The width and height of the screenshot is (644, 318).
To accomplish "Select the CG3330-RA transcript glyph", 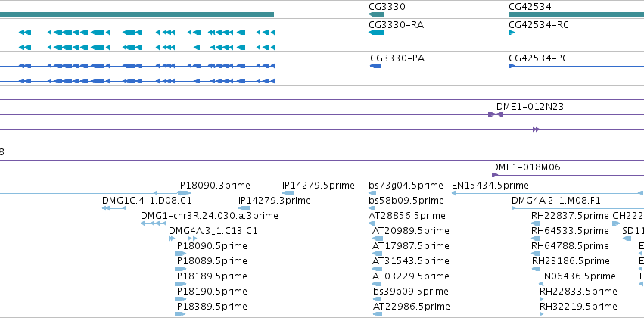I will tap(377, 33).
